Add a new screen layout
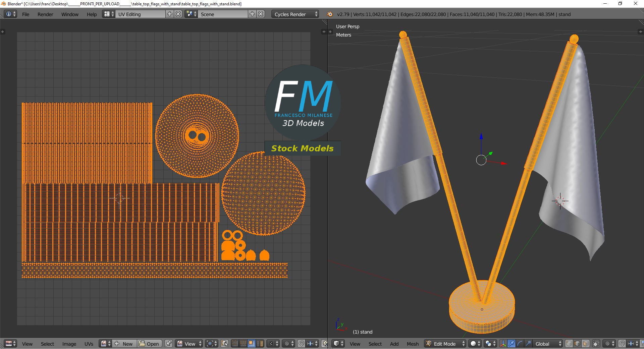Viewport: 644px width, 349px height. point(170,14)
